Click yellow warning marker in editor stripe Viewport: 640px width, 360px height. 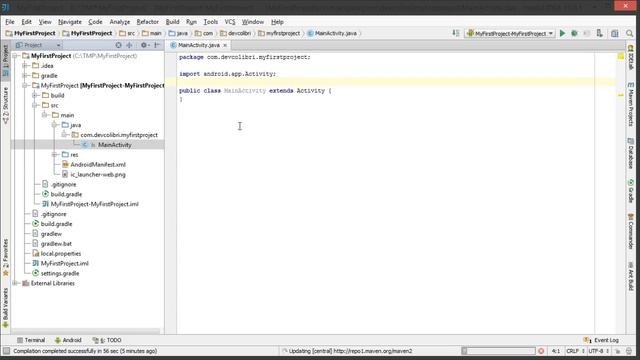point(620,95)
